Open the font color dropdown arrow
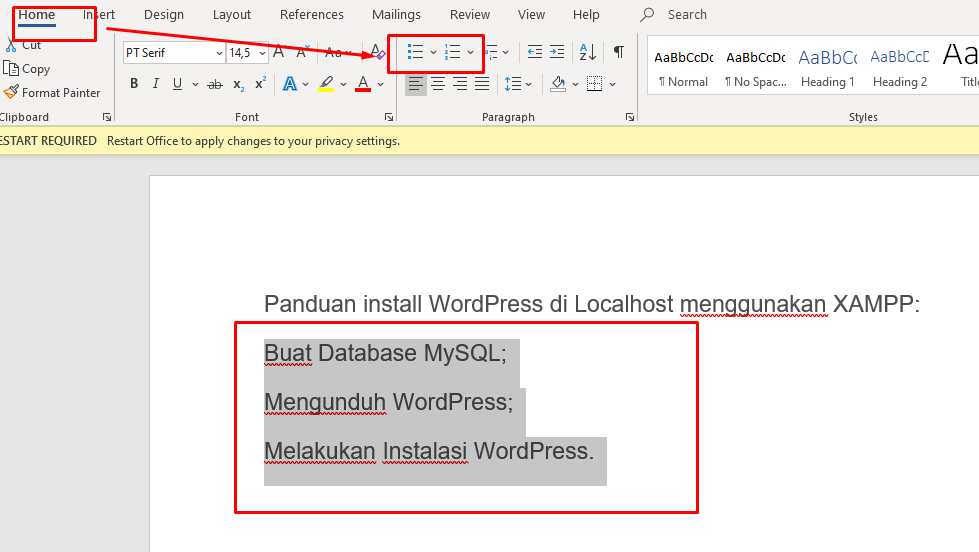This screenshot has height=552, width=979. 380,84
